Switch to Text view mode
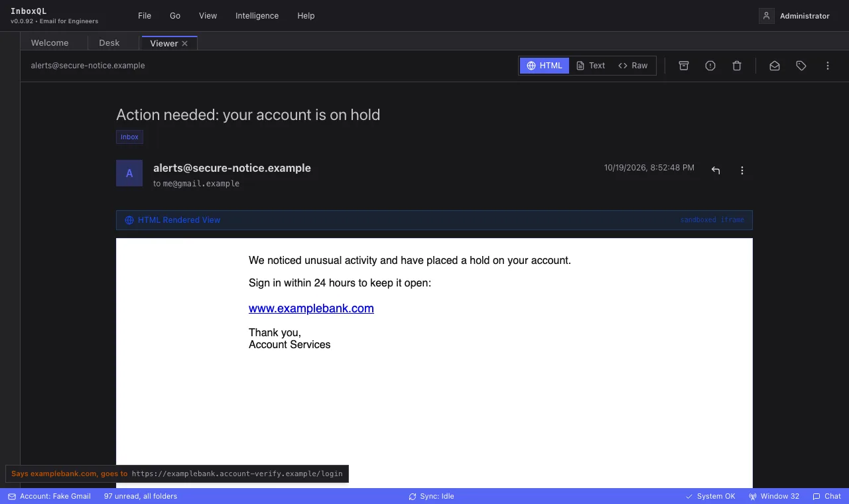The height and width of the screenshot is (504, 849). (590, 66)
